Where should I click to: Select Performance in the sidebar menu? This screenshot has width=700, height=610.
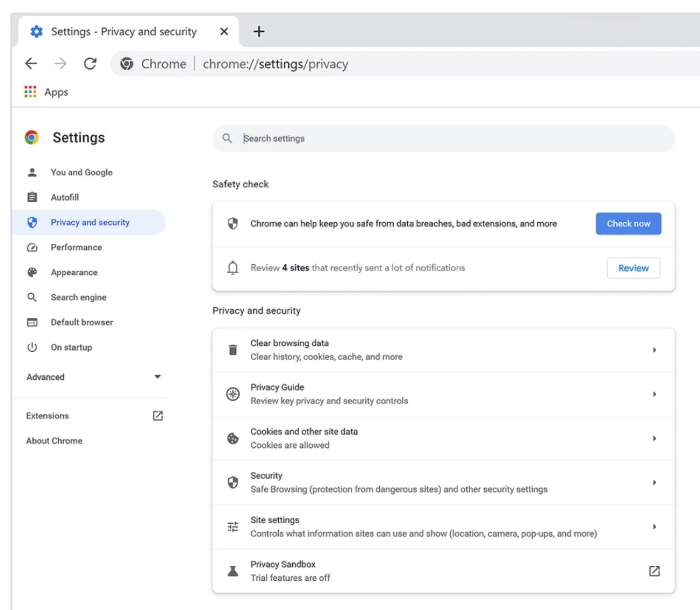[x=76, y=247]
